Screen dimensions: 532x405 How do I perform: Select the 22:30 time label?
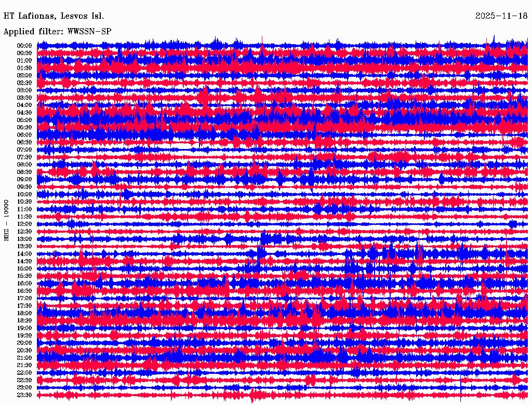click(24, 380)
